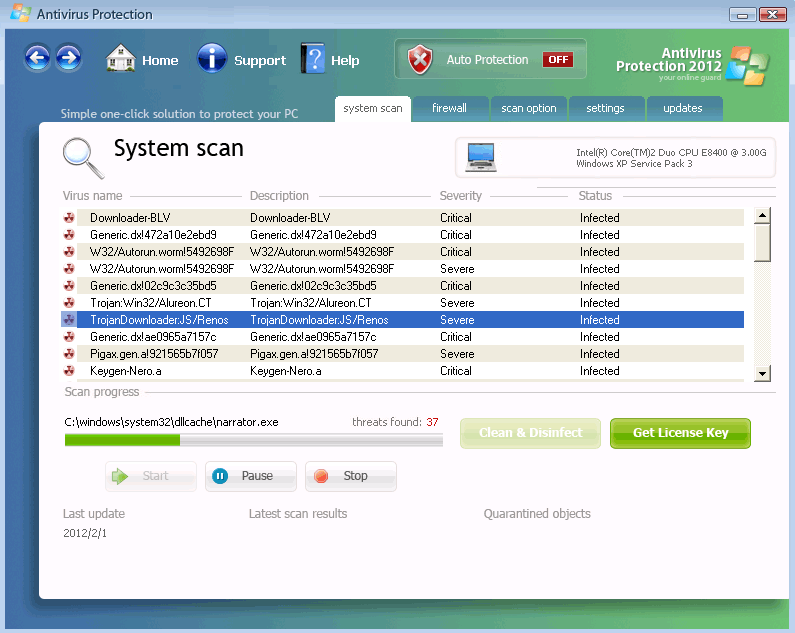The height and width of the screenshot is (633, 795).
Task: Open Help via the question mark icon
Action: coord(313,59)
